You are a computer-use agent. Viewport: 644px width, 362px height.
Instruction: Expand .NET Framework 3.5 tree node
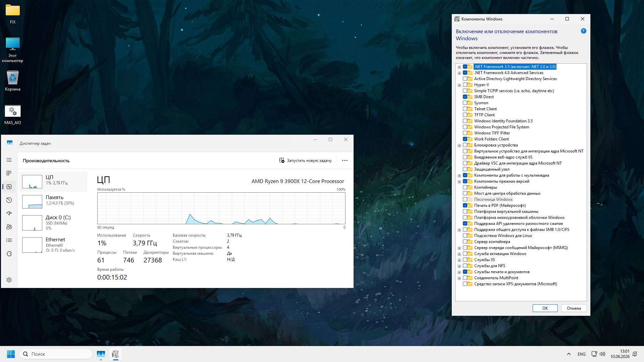point(459,67)
